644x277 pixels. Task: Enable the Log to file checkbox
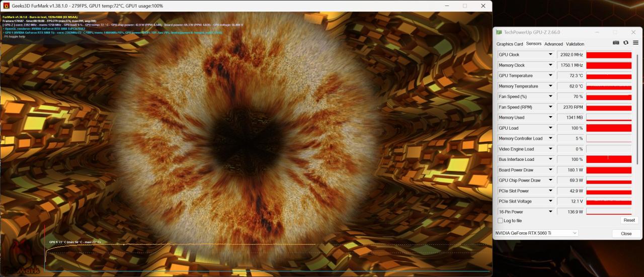(x=500, y=221)
